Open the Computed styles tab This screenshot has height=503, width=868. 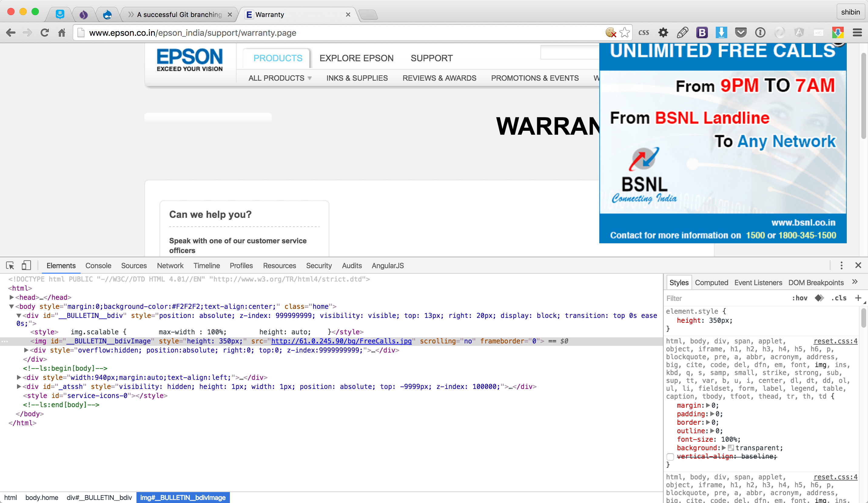pos(711,282)
